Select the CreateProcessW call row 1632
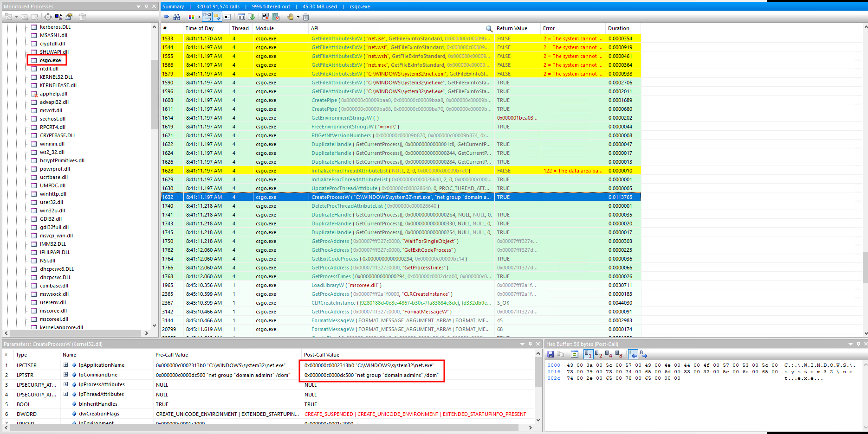Image resolution: width=868 pixels, height=434 pixels. (401, 197)
